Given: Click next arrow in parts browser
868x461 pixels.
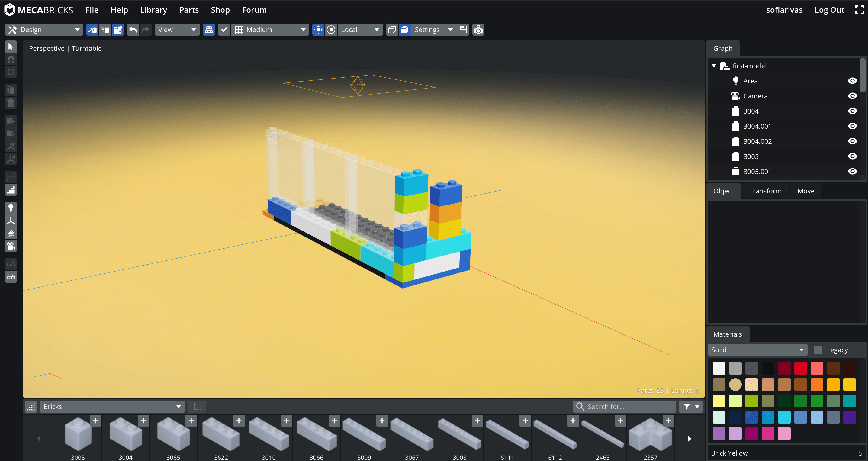Looking at the screenshot, I should point(690,438).
